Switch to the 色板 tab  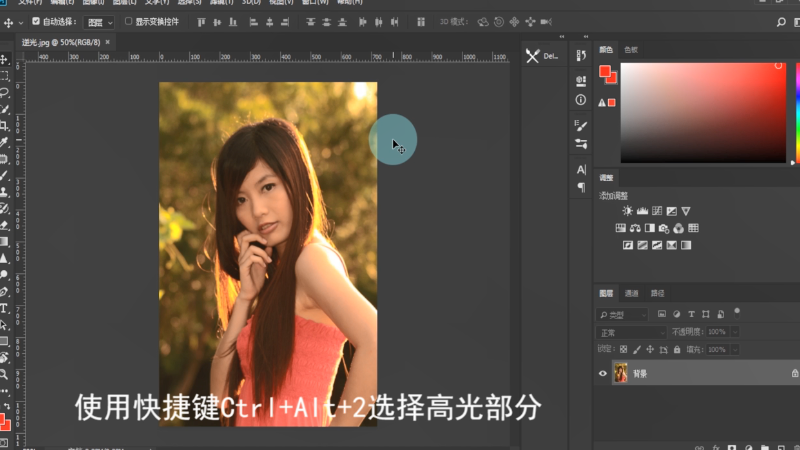[631, 50]
